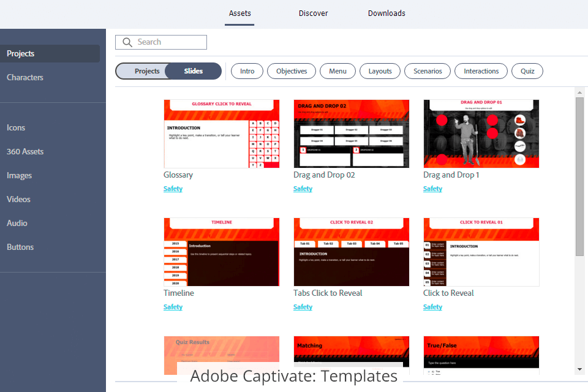Filter slides by Scenarios
The image size is (588, 392).
(x=428, y=71)
